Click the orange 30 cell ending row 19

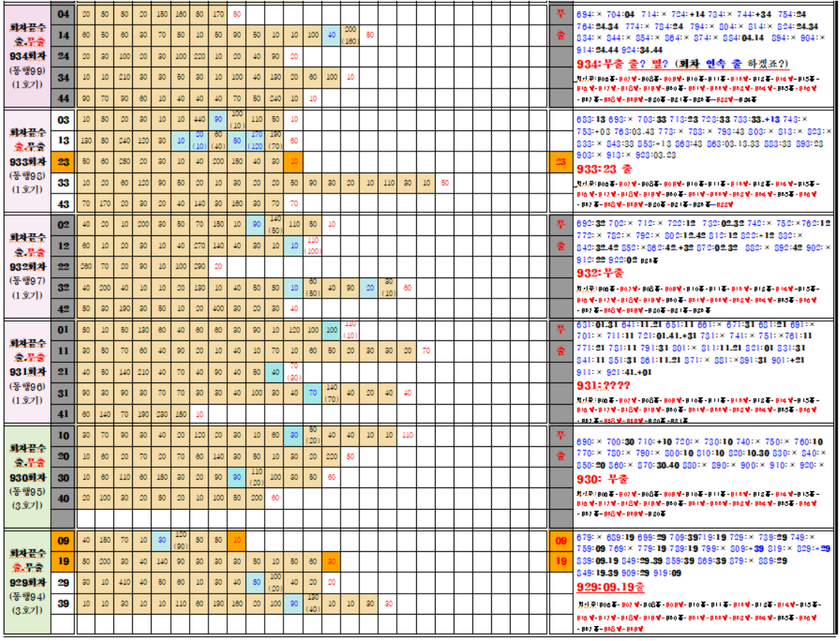[x=331, y=561]
